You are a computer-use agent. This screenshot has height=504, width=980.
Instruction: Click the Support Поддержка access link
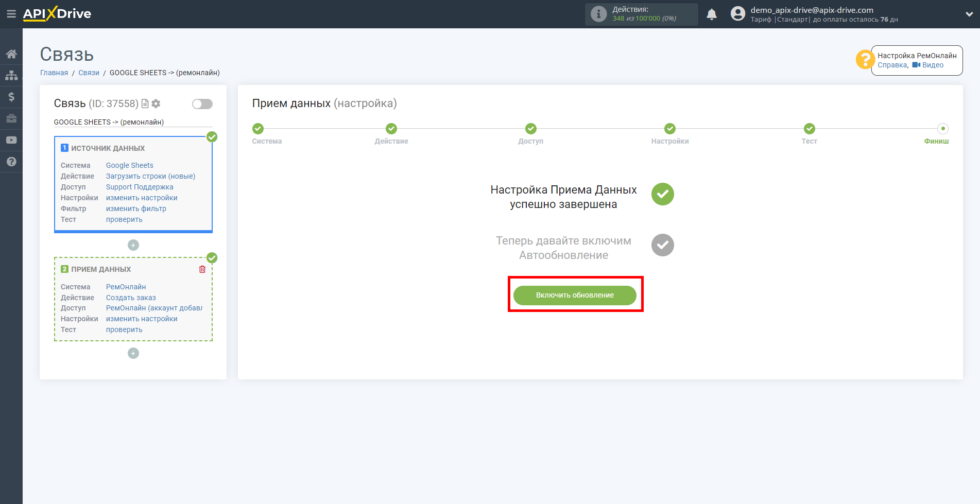140,187
